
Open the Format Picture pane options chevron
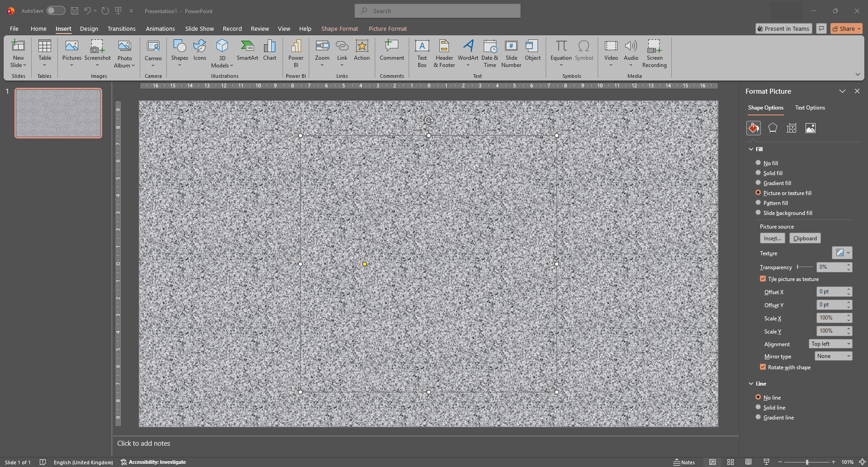[842, 91]
